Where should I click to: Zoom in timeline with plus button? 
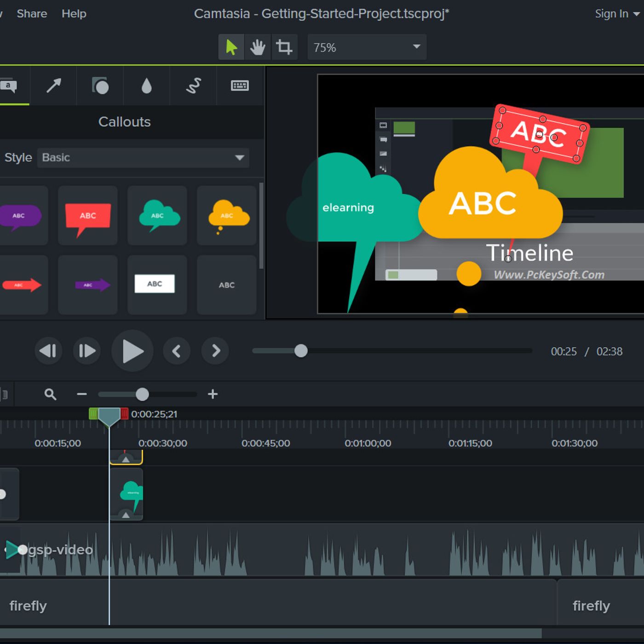[x=213, y=394]
